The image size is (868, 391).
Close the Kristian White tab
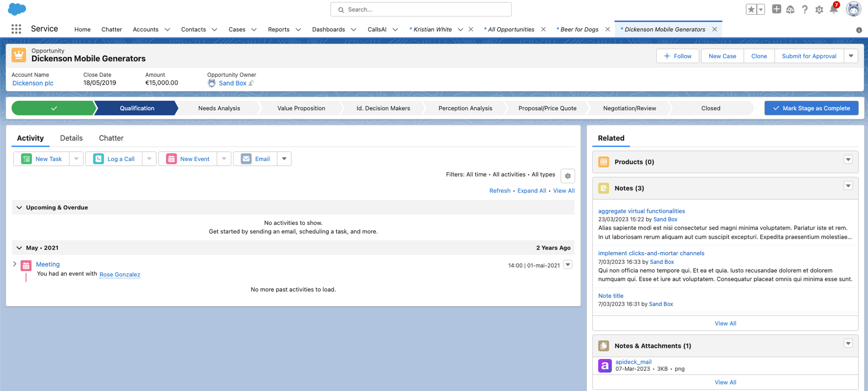[x=471, y=29]
